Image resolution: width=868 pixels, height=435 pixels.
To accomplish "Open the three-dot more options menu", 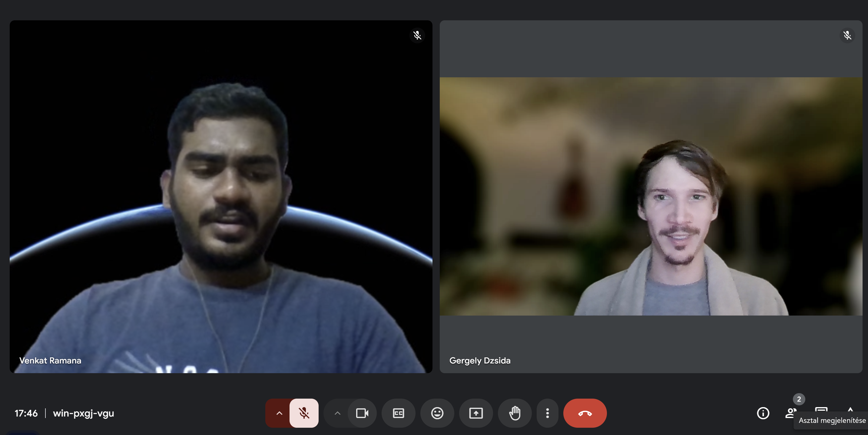I will click(547, 413).
